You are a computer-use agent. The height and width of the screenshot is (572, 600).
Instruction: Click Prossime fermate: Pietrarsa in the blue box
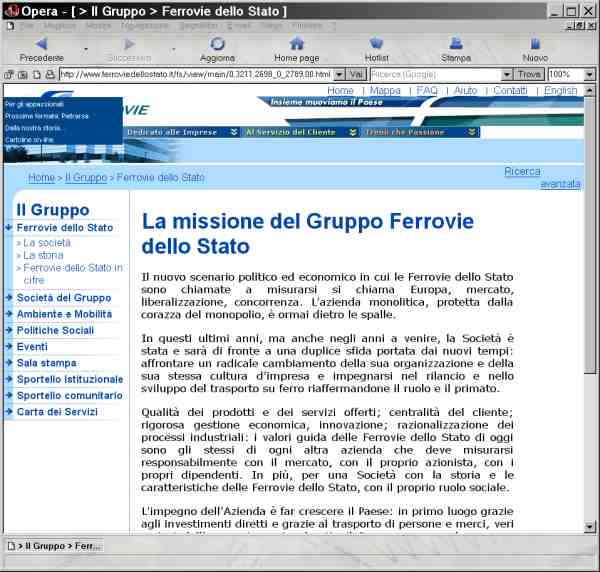47,116
